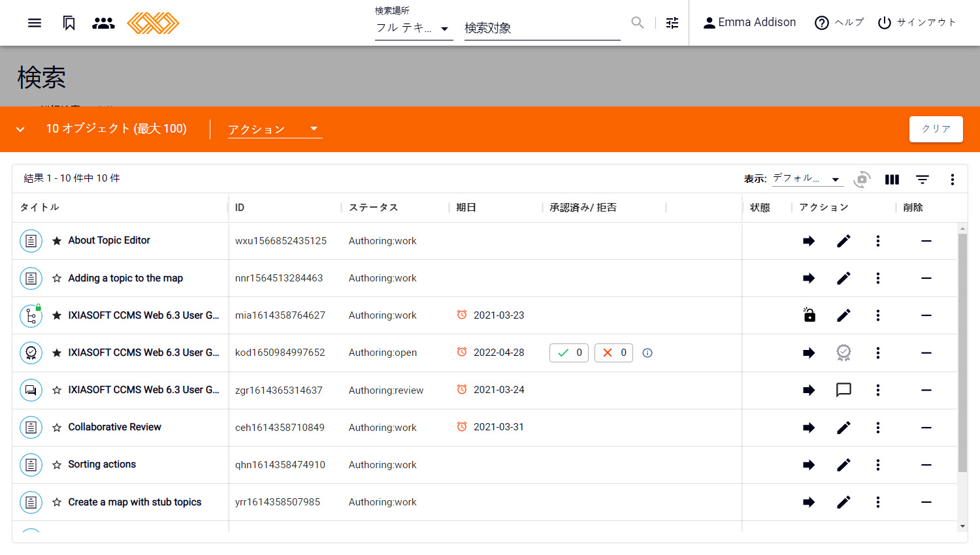
Task: Open the results filter icon
Action: (923, 180)
